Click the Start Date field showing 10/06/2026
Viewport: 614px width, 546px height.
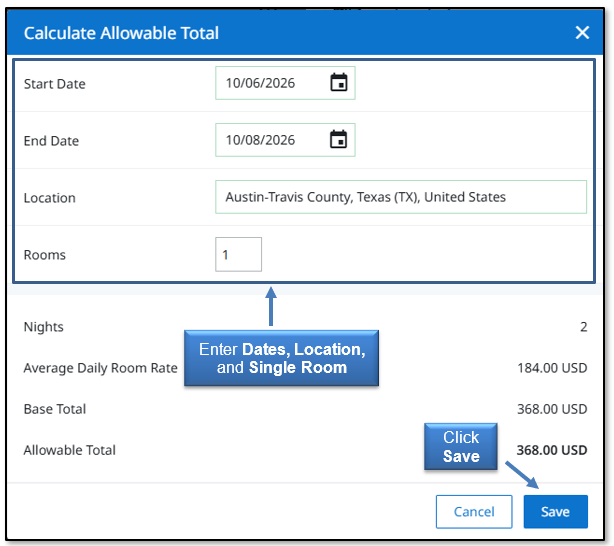(285, 83)
